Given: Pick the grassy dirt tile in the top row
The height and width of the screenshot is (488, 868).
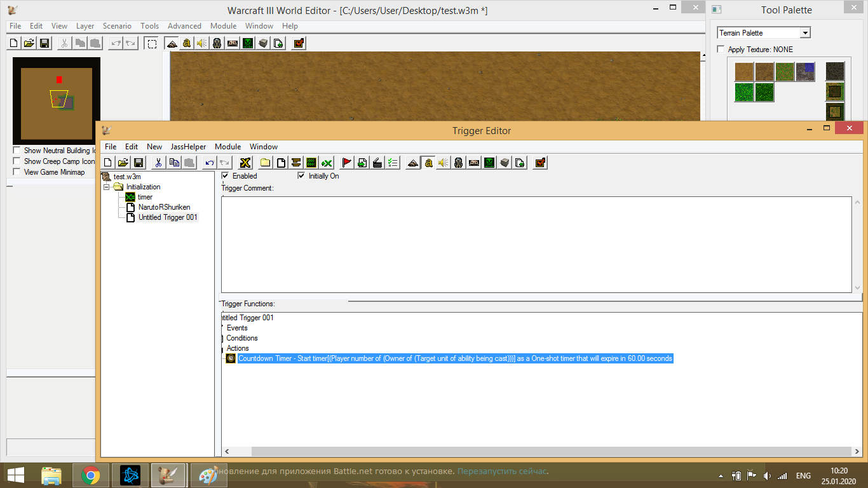Looking at the screenshot, I should tap(785, 72).
